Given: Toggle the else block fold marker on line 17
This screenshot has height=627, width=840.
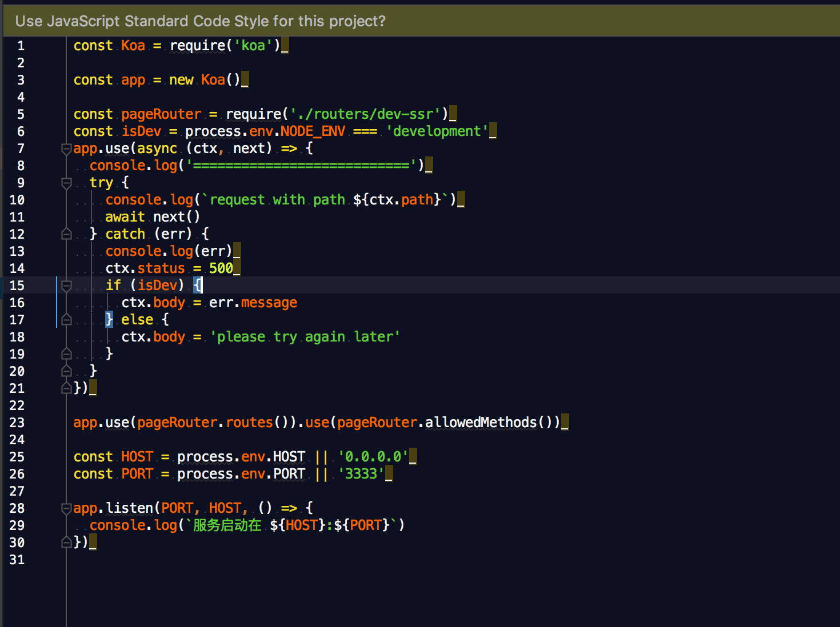Looking at the screenshot, I should tap(66, 320).
